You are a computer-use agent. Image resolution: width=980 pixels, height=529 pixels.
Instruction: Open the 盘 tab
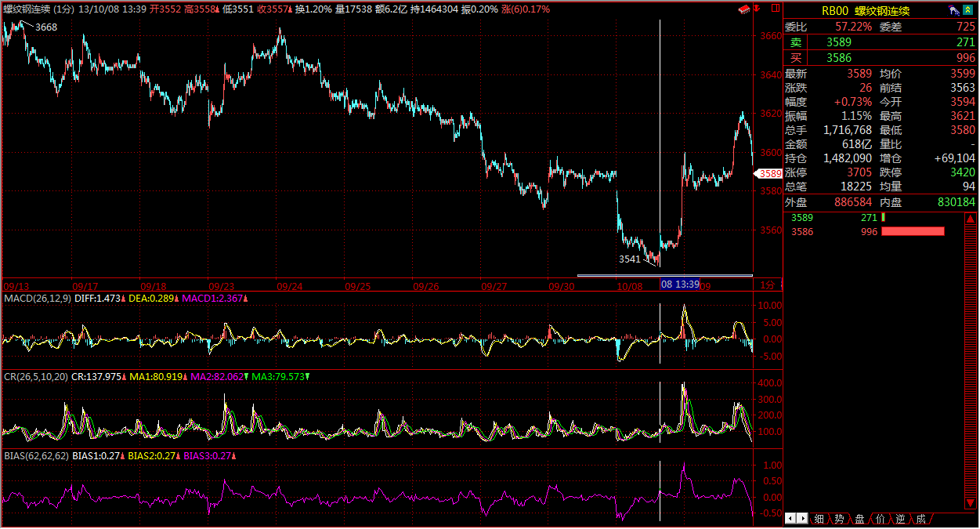point(859,519)
